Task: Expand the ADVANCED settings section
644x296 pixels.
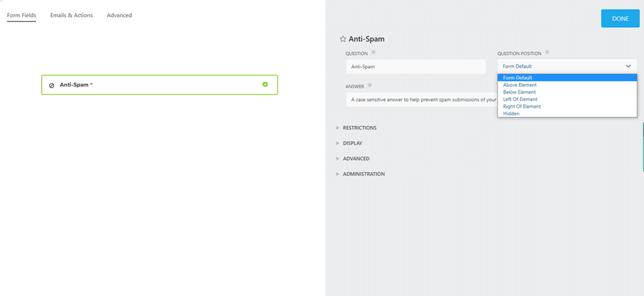Action: (x=356, y=159)
